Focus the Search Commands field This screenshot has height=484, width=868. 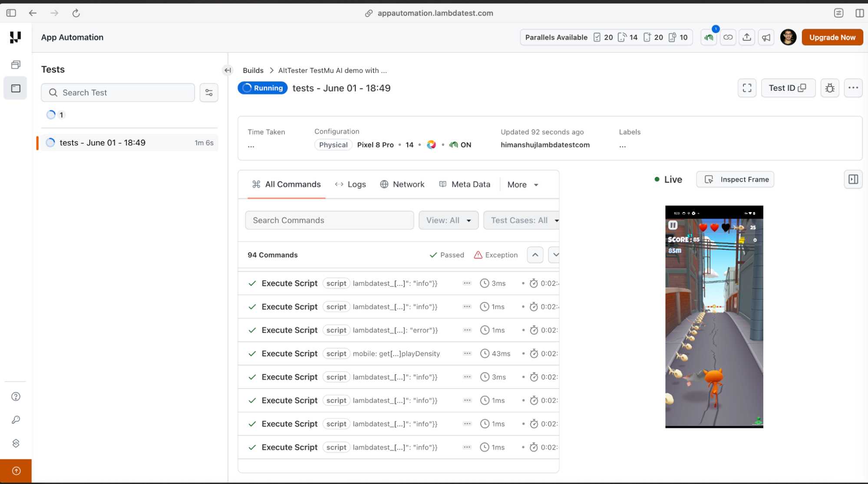330,220
